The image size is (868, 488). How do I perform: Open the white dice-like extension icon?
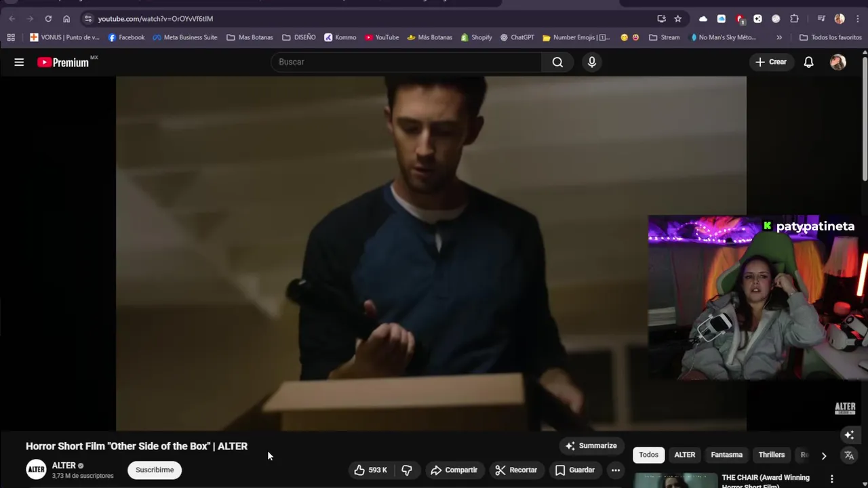click(x=757, y=18)
